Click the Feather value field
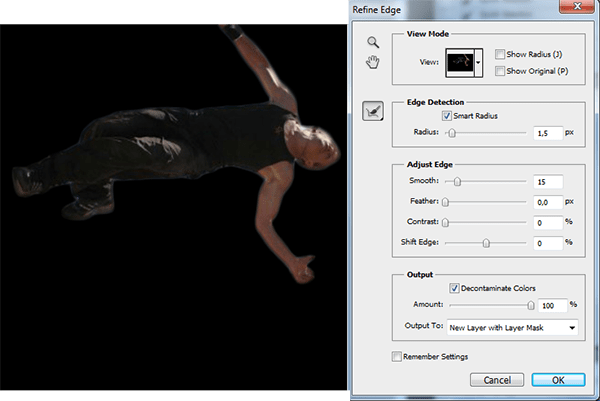The width and height of the screenshot is (600, 401). (x=548, y=202)
